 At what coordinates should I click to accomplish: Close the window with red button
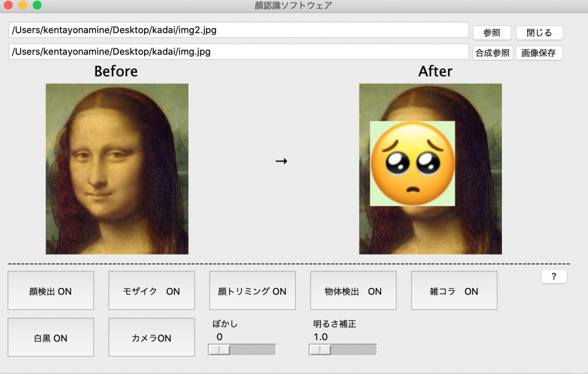point(8,5)
